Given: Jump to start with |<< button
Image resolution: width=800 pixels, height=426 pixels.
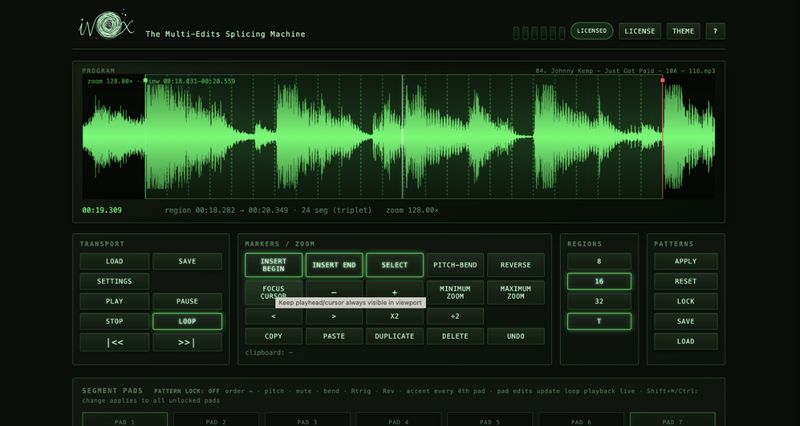Looking at the screenshot, I should [x=114, y=342].
